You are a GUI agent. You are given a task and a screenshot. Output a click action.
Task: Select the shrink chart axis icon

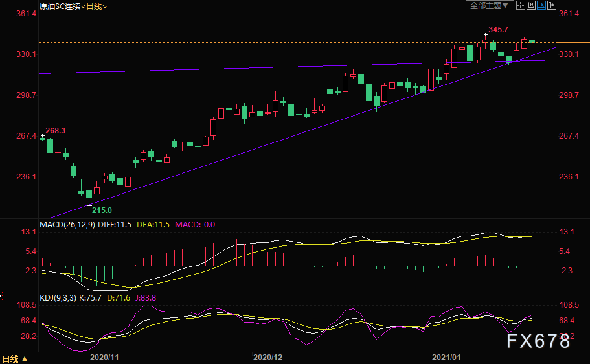coord(531,5)
